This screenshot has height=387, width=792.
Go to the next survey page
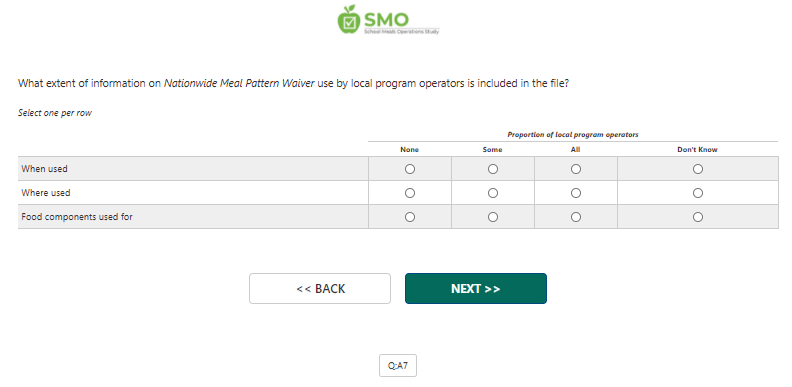pyautogui.click(x=476, y=288)
